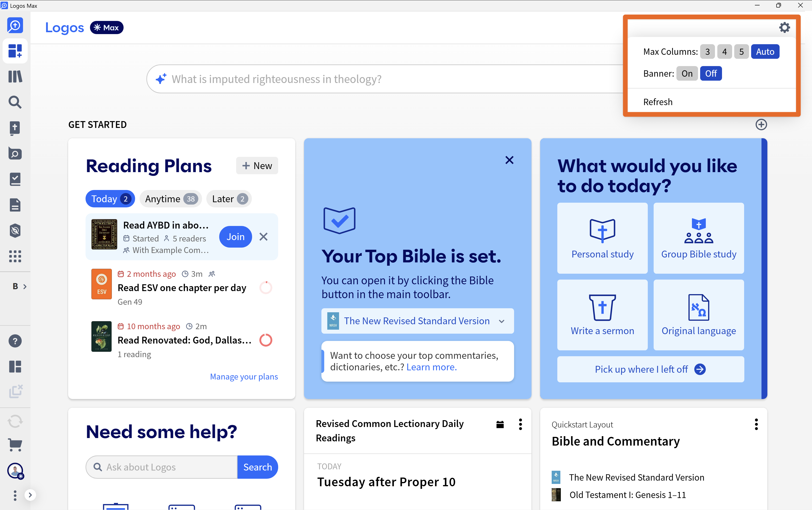Click the add card plus icon
The height and width of the screenshot is (510, 812).
[761, 124]
